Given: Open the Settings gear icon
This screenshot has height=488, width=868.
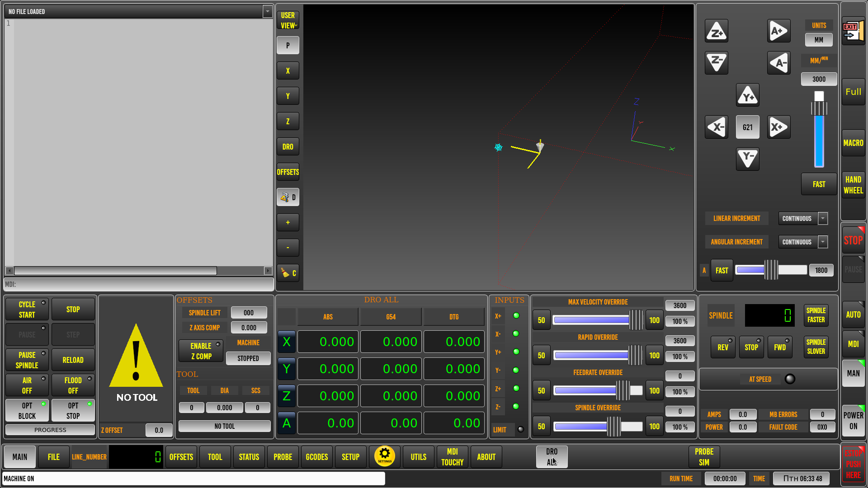Looking at the screenshot, I should point(385,455).
